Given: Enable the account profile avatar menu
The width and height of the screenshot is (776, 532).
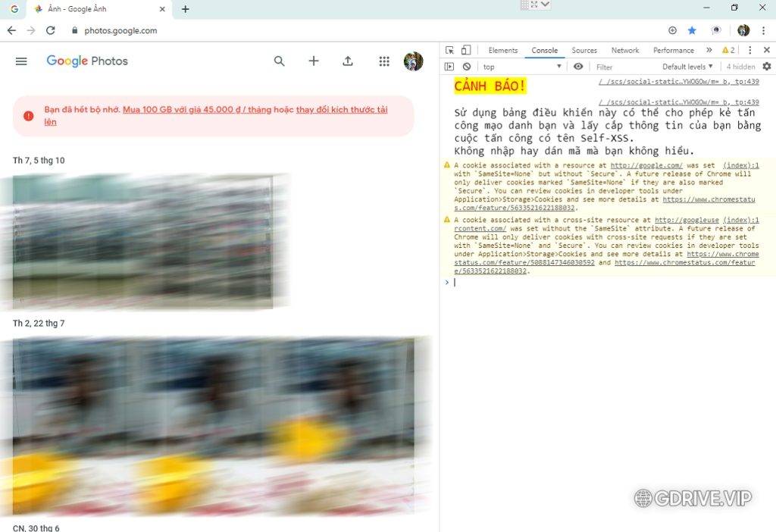Looking at the screenshot, I should point(414,61).
